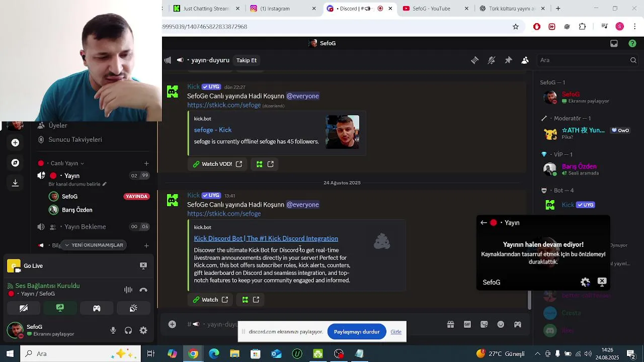Open user settings gear icon

[x=143, y=330]
